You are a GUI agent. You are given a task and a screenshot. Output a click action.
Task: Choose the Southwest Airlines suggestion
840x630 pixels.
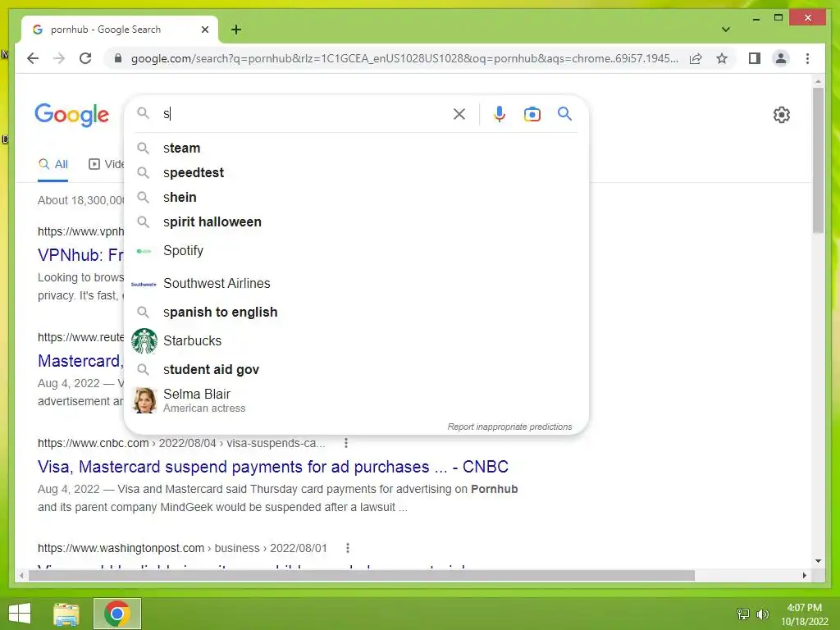point(356,283)
